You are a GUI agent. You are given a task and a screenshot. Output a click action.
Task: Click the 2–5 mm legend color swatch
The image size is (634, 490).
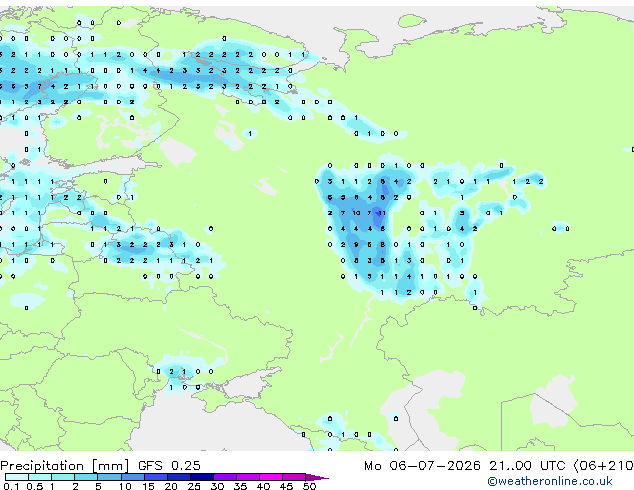(x=86, y=477)
